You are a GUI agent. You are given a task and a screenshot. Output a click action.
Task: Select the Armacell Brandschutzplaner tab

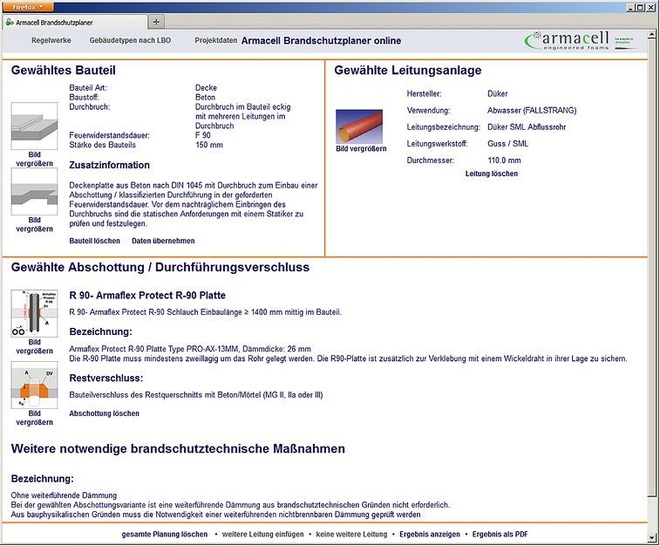click(x=75, y=22)
